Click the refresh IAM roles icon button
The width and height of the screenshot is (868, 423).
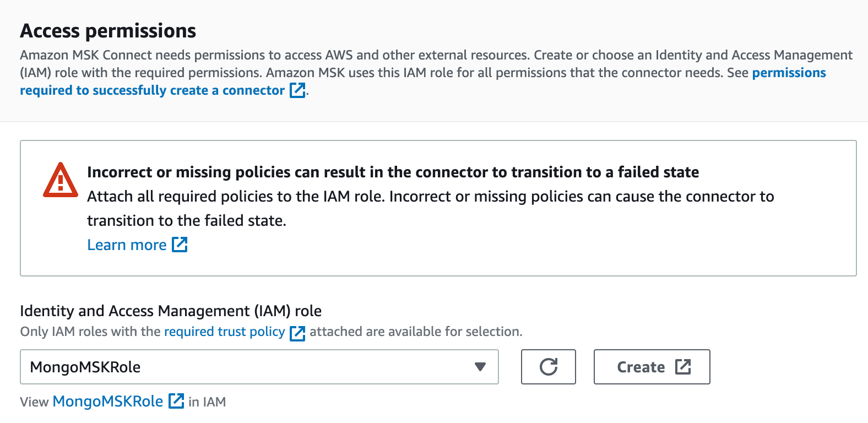548,367
